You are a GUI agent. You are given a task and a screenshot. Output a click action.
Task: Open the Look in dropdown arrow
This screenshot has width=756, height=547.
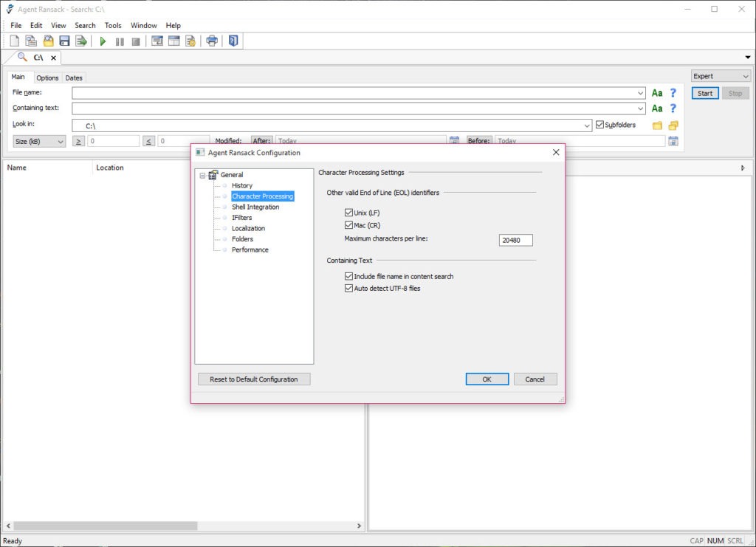pos(587,125)
